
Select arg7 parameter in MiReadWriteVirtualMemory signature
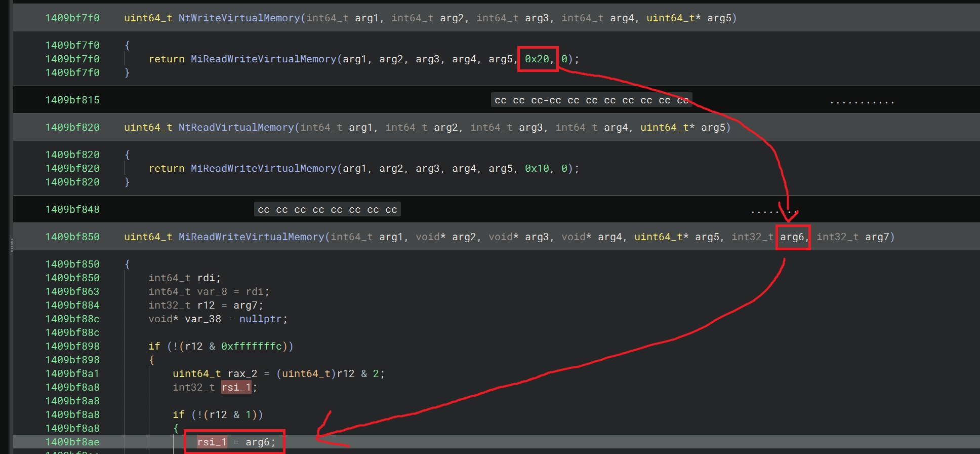coord(877,237)
